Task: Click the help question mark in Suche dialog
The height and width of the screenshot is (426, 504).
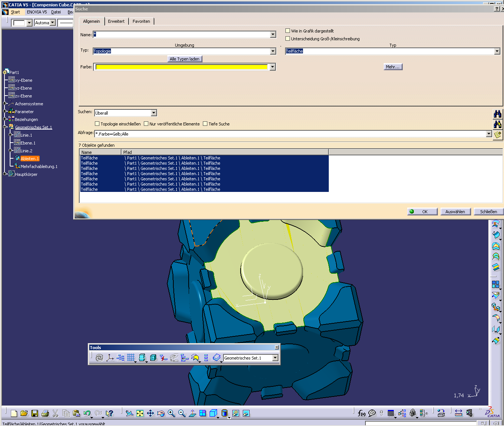Action: point(497,9)
